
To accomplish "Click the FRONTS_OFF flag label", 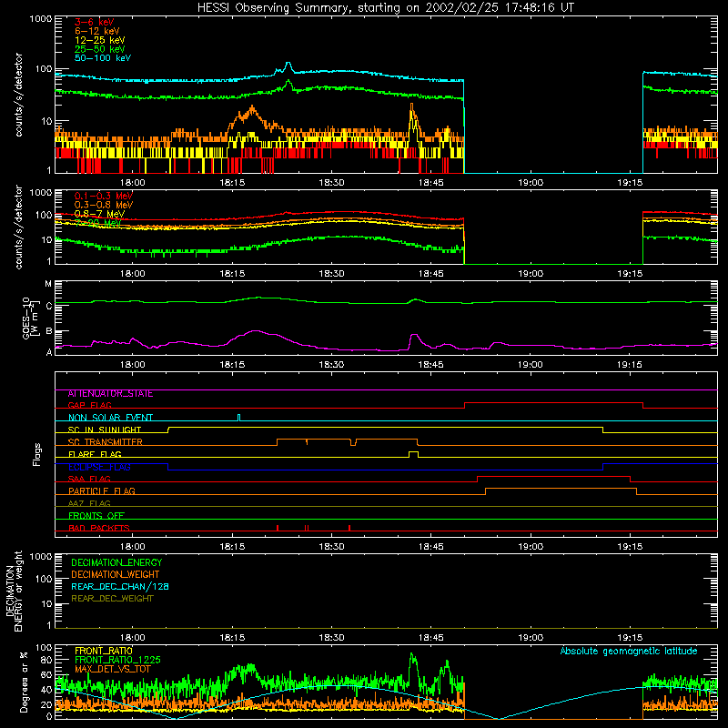I will tap(96, 516).
